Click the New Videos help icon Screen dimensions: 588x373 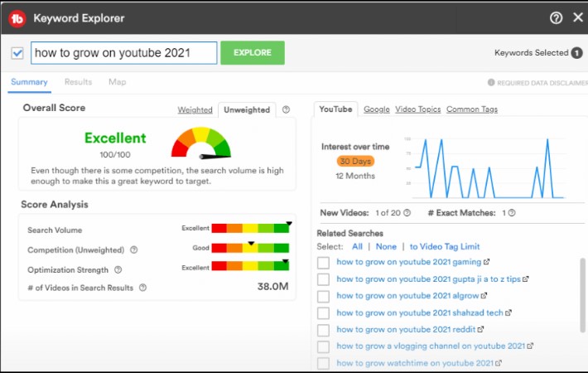pyautogui.click(x=407, y=213)
